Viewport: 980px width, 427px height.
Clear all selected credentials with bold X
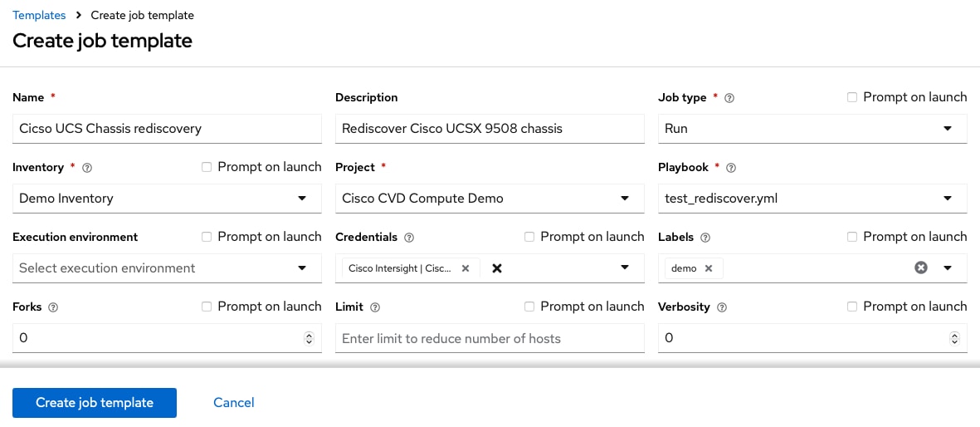[497, 268]
